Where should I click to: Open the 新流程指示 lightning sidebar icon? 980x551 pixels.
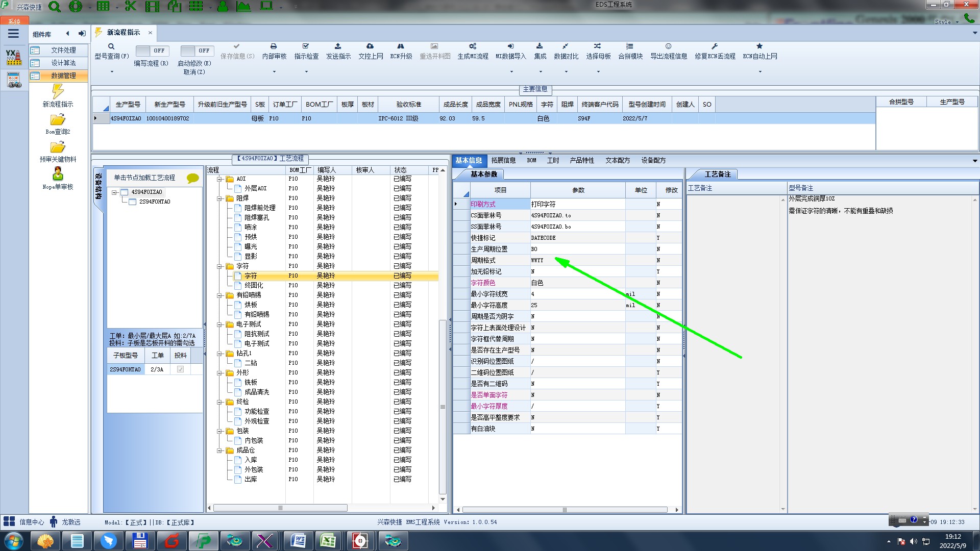click(x=58, y=92)
